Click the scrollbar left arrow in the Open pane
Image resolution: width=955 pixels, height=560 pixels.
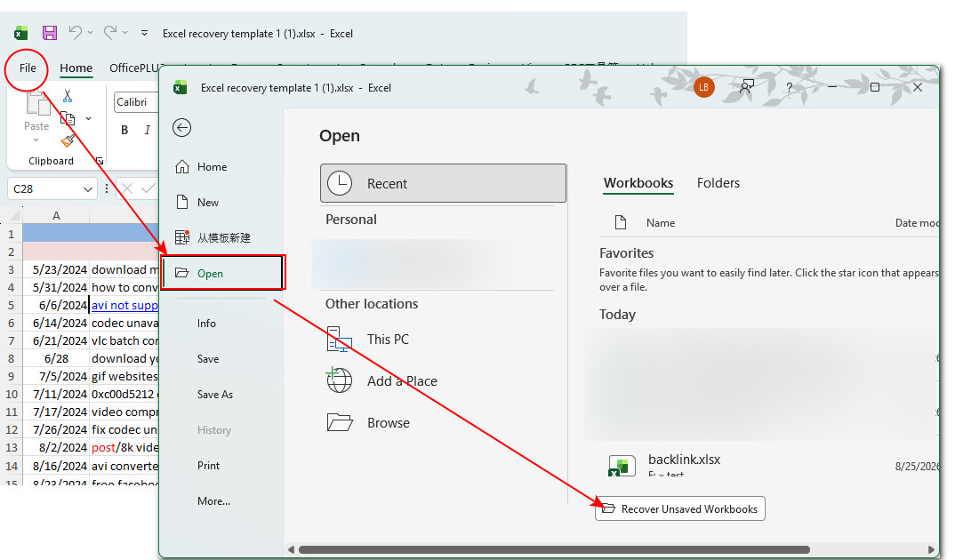[x=291, y=550]
